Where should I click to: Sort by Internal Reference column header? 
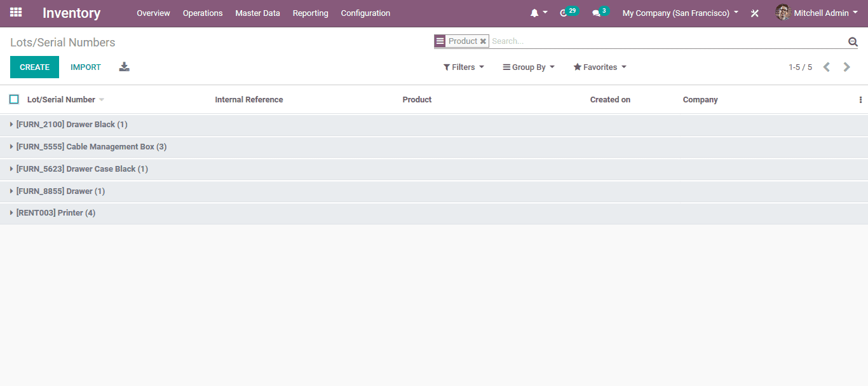tap(249, 100)
